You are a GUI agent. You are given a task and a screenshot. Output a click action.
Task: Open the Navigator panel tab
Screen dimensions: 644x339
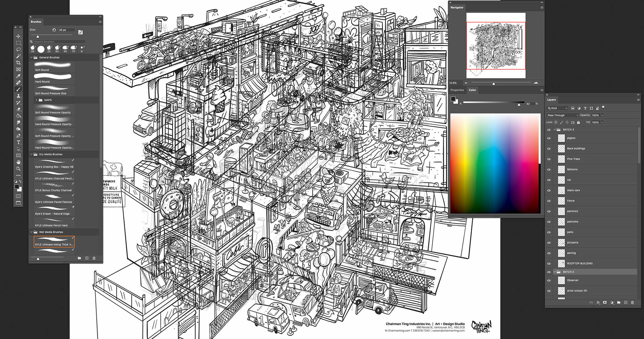[x=457, y=7]
